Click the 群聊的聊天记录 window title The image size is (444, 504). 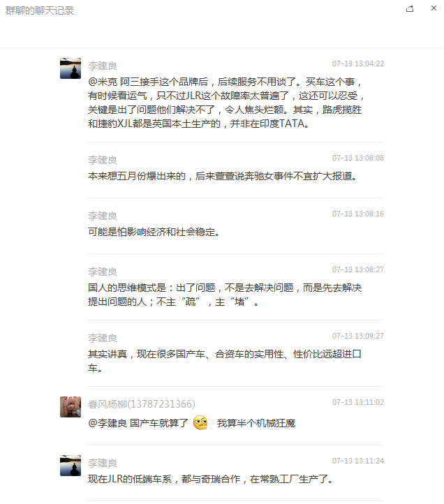coord(40,10)
